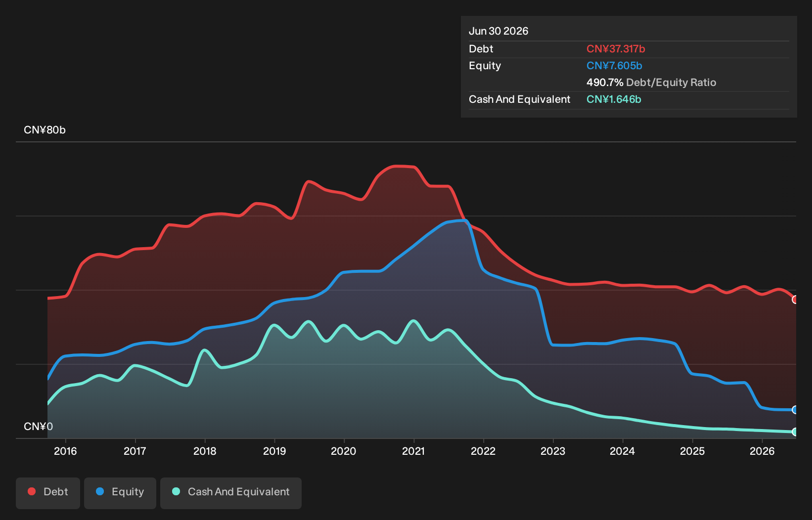The height and width of the screenshot is (520, 812).
Task: Click the teal Cash And Equivalent legend dot
Action: click(x=176, y=491)
